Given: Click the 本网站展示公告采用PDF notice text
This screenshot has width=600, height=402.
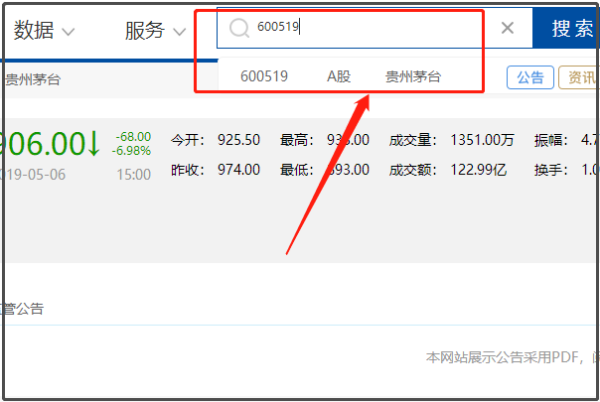Looking at the screenshot, I should point(512,357).
